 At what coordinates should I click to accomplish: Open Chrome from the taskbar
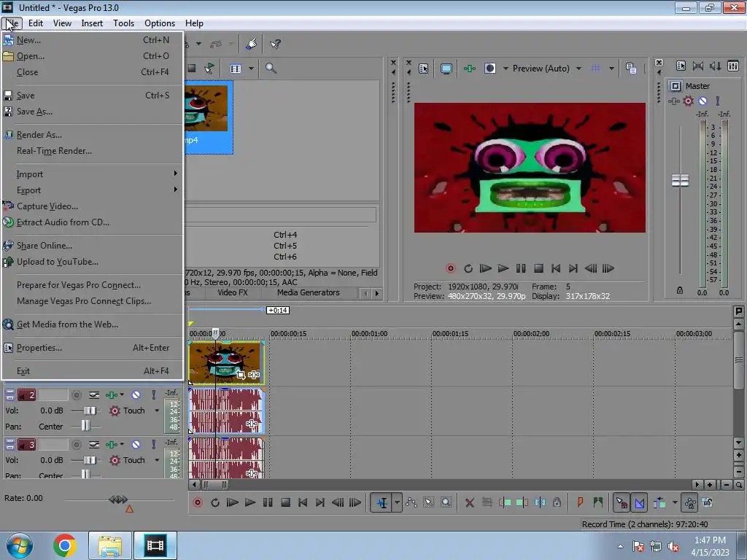click(65, 545)
